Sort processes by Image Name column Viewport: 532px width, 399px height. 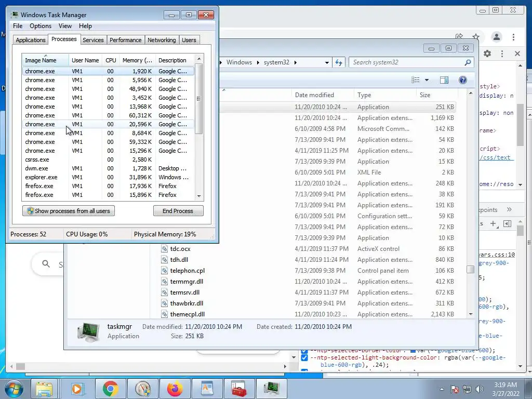pos(46,60)
